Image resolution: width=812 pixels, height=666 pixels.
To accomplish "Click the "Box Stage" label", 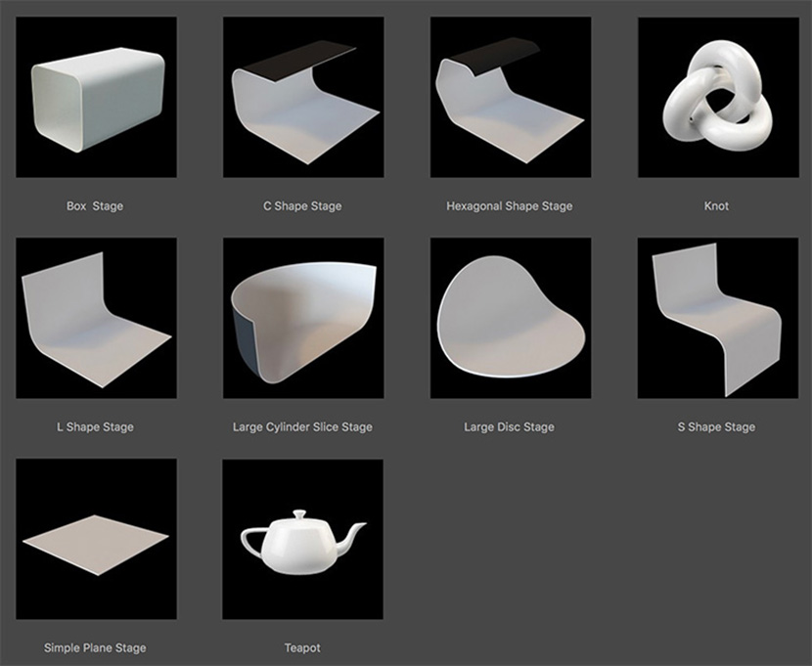I will (x=95, y=206).
